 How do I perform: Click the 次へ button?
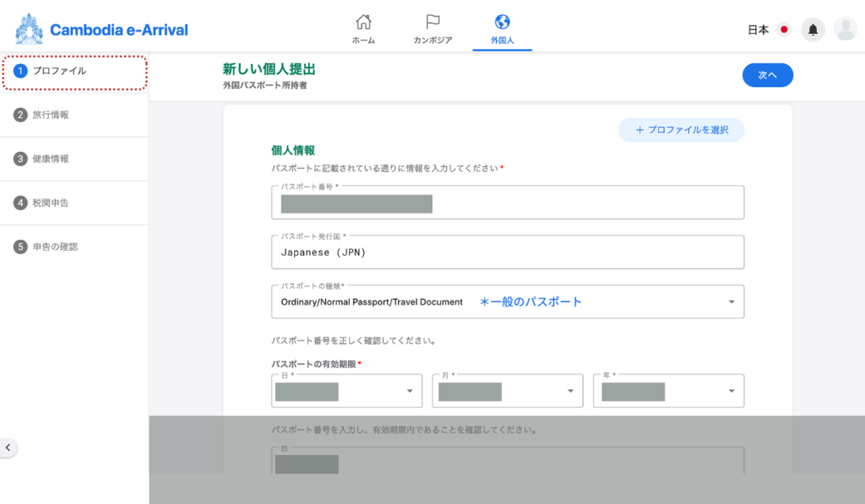[x=767, y=75]
